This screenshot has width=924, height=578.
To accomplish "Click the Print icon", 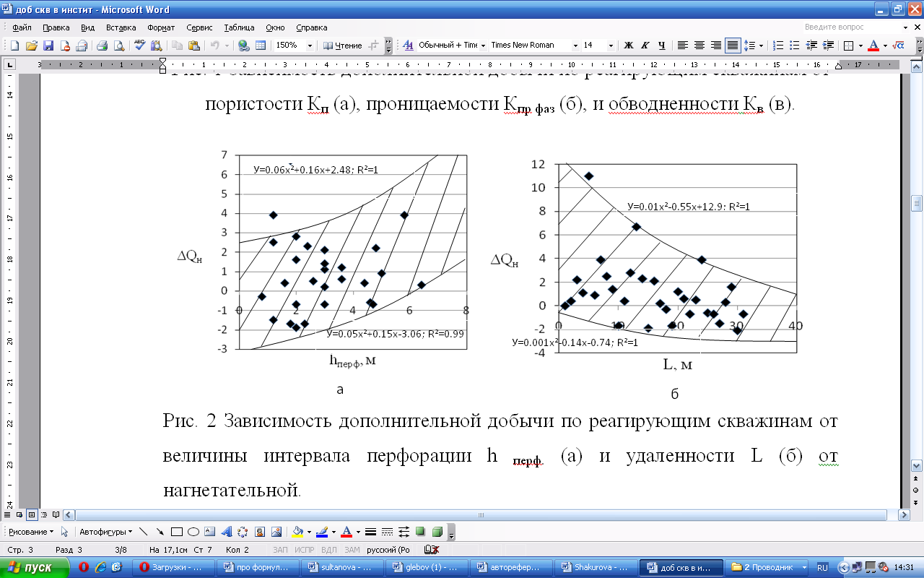I will pyautogui.click(x=103, y=46).
